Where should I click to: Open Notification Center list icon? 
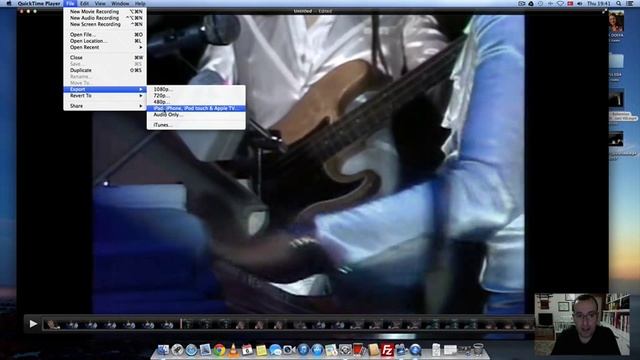630,3
